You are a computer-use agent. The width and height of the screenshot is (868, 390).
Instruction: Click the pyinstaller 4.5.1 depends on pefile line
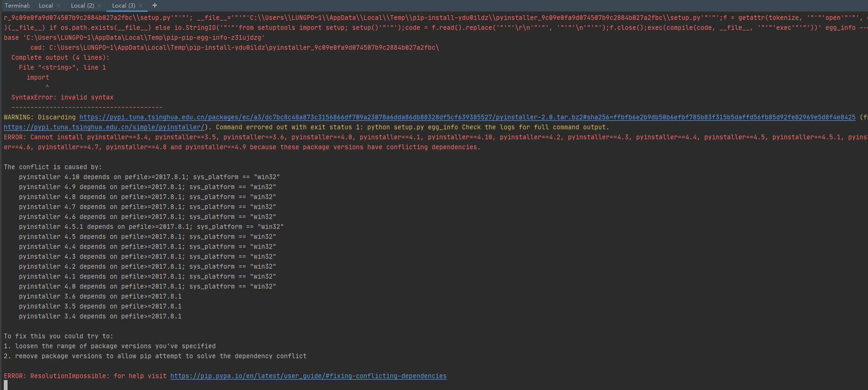tap(151, 227)
